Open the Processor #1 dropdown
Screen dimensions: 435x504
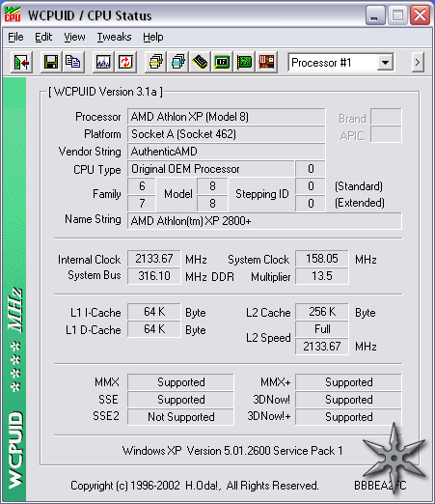(385, 63)
